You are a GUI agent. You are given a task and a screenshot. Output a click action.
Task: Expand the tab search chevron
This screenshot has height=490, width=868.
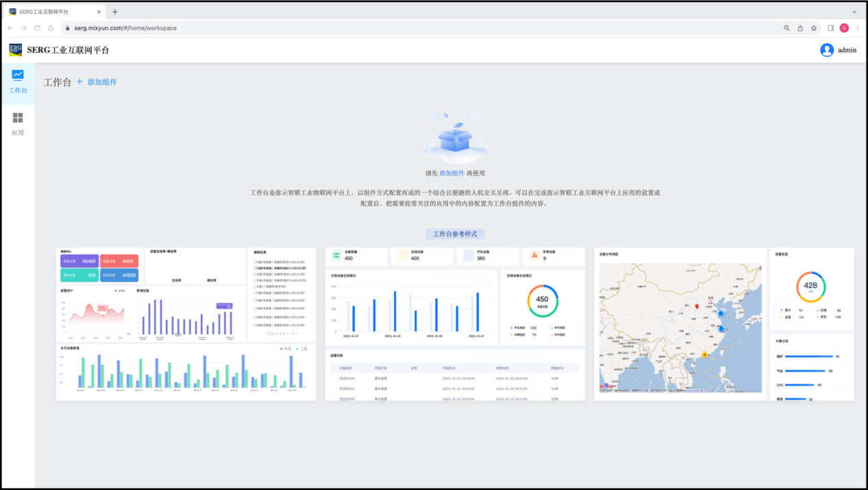(854, 12)
